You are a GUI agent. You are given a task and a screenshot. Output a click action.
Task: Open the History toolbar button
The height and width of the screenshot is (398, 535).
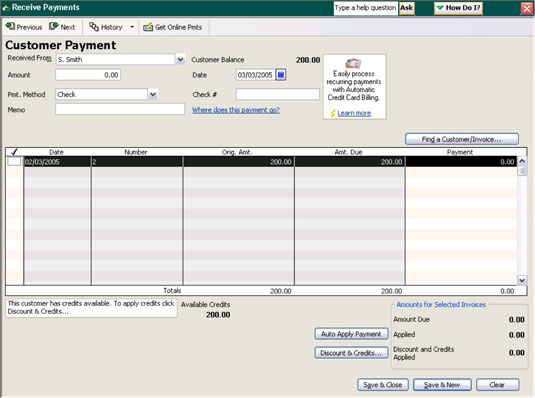pyautogui.click(x=106, y=27)
